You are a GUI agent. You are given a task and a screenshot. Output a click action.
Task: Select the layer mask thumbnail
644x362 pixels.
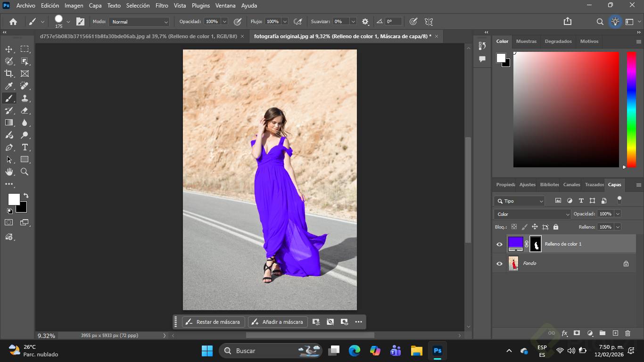coord(536,244)
